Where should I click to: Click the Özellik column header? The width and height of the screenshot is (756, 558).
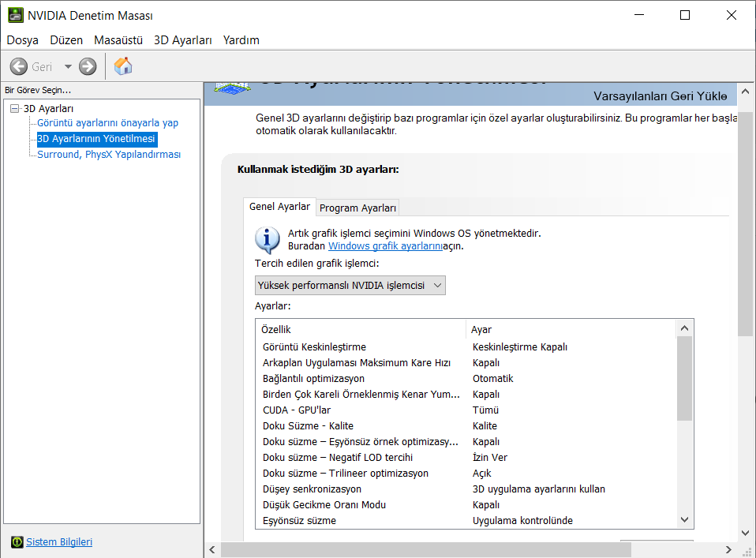click(x=361, y=329)
